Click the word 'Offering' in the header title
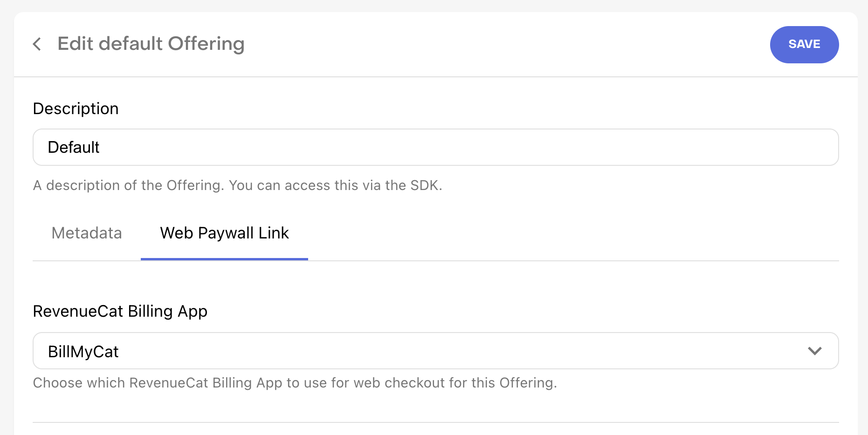Image resolution: width=868 pixels, height=435 pixels. 206,44
